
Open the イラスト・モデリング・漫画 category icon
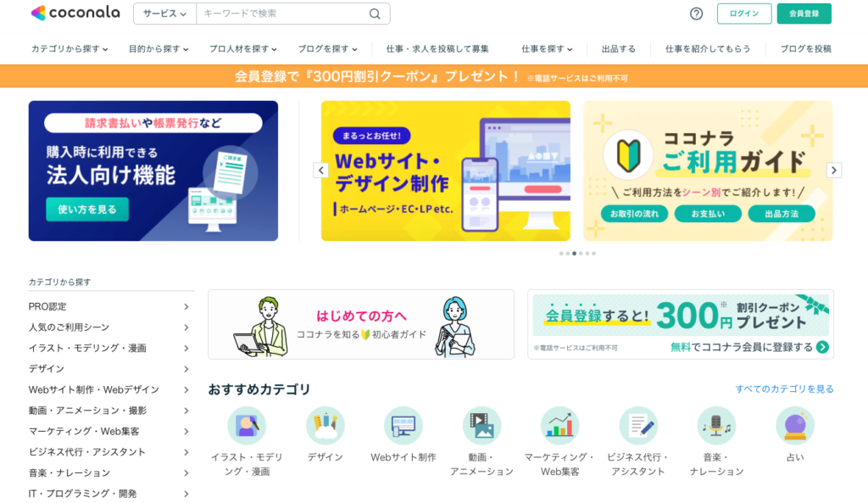(x=247, y=426)
